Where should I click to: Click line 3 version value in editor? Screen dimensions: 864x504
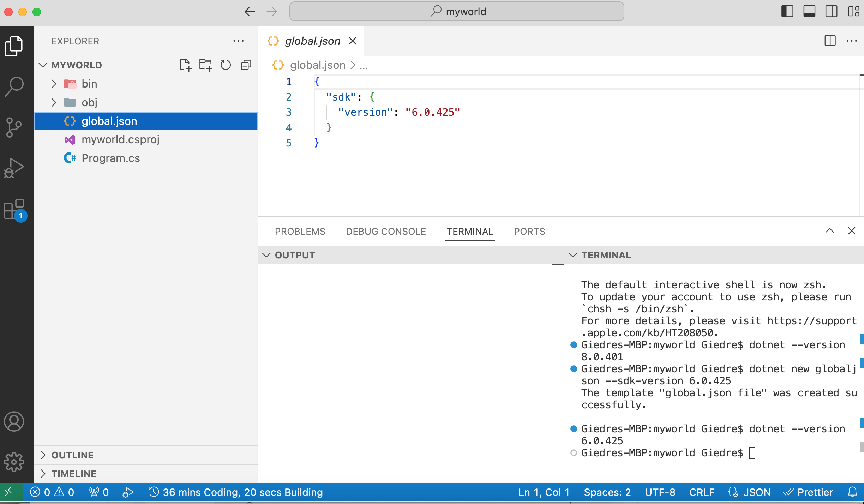433,112
